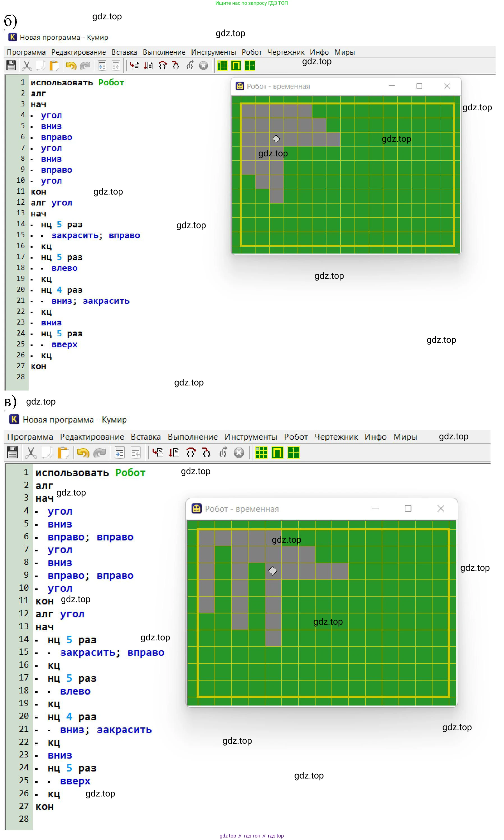Close the top Робот - временная window

pyautogui.click(x=447, y=86)
